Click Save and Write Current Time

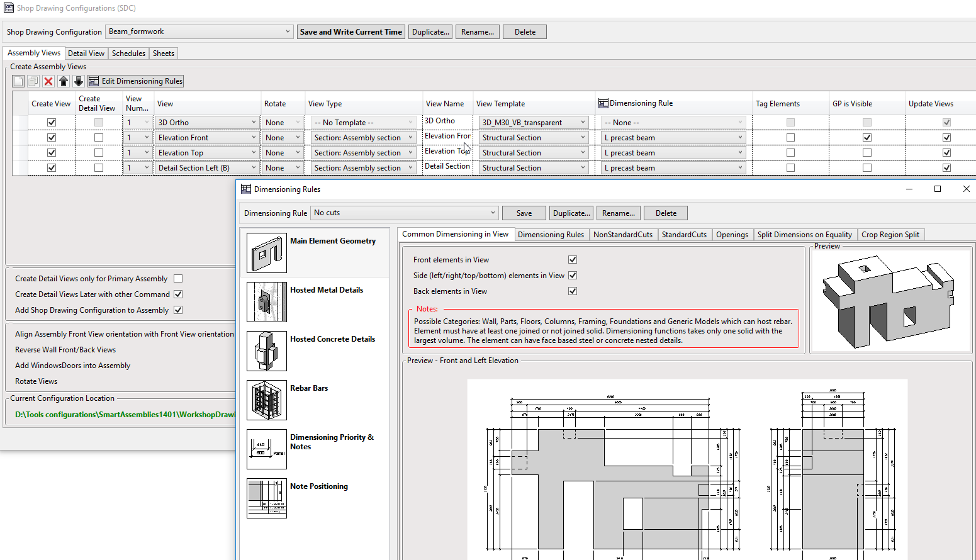(x=351, y=31)
